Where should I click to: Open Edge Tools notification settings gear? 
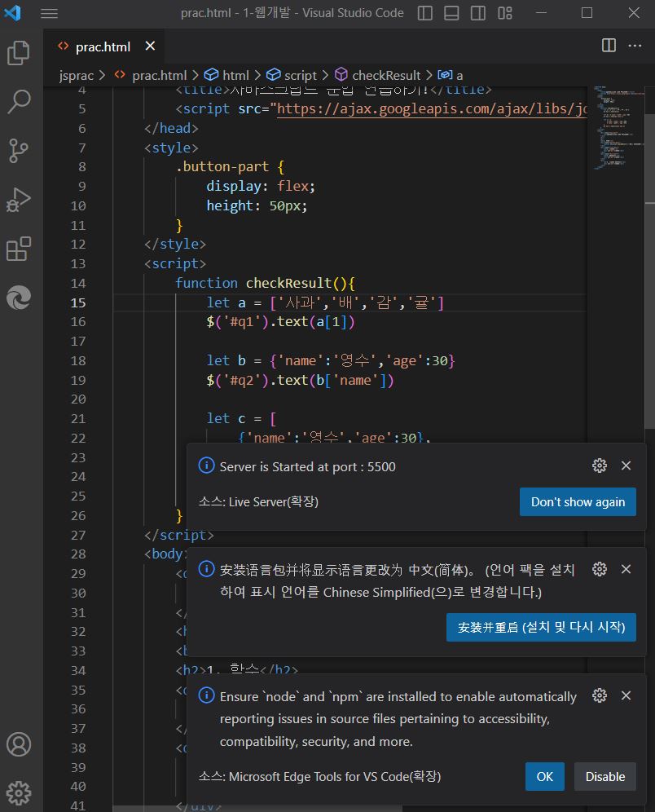pyautogui.click(x=599, y=695)
